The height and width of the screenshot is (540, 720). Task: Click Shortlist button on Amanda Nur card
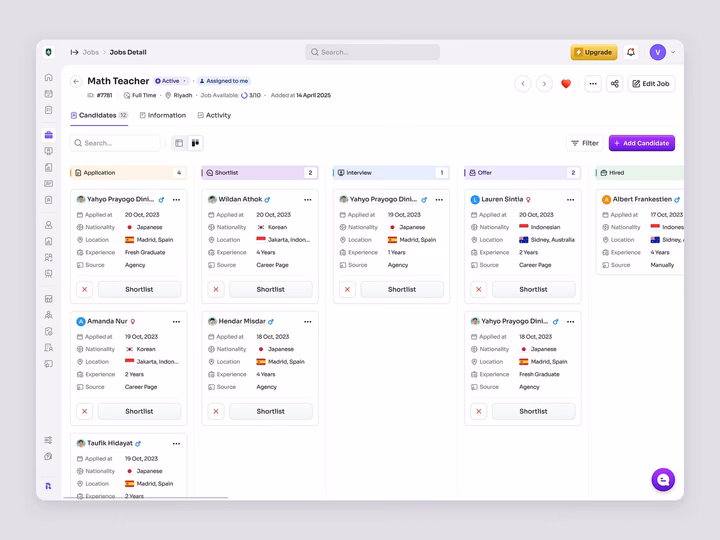click(139, 411)
